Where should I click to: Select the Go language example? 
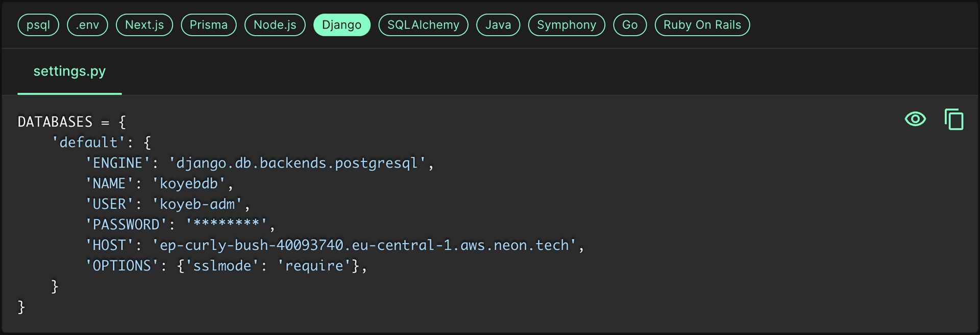pyautogui.click(x=629, y=25)
